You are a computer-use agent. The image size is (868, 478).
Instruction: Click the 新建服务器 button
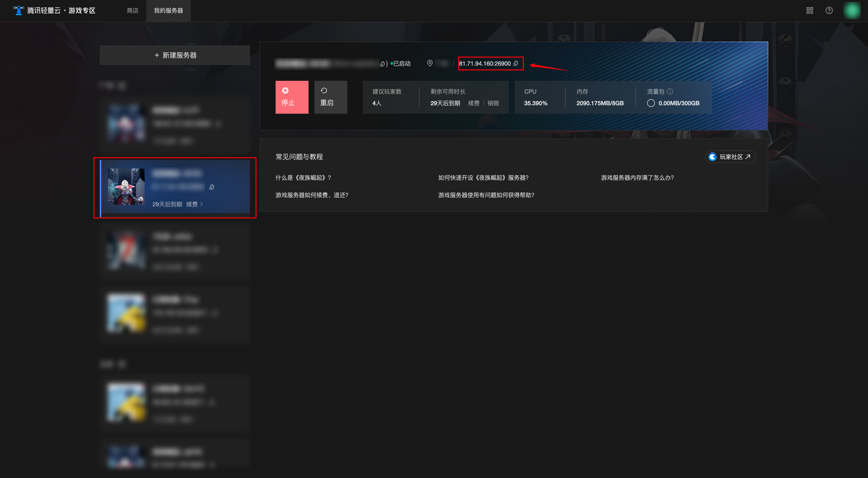tap(175, 55)
